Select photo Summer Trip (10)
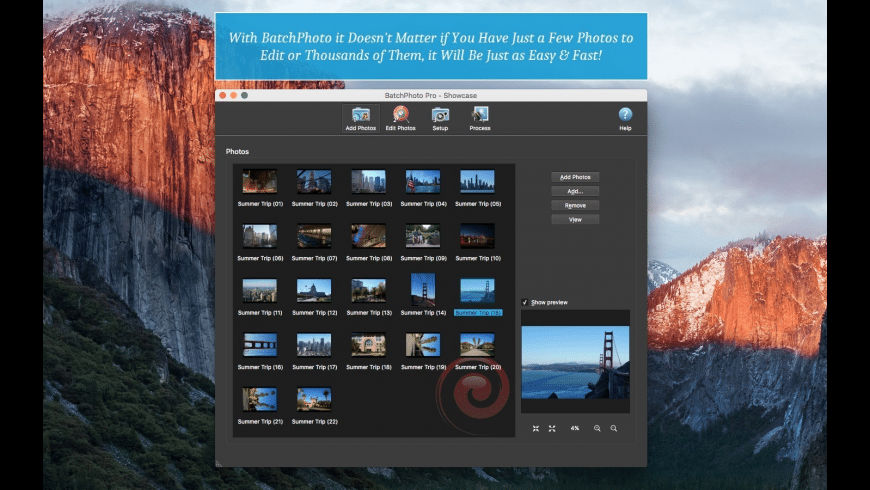This screenshot has width=870, height=490. point(477,236)
